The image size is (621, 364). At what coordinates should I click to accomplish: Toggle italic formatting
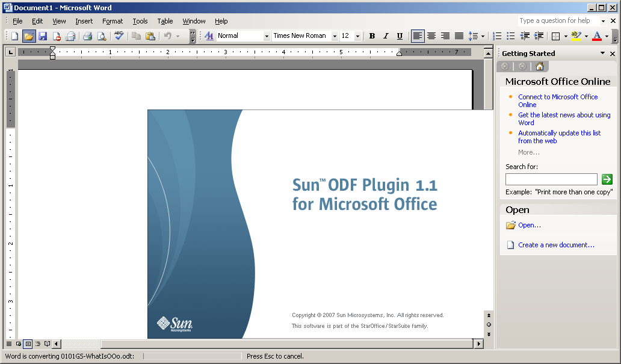pyautogui.click(x=386, y=36)
